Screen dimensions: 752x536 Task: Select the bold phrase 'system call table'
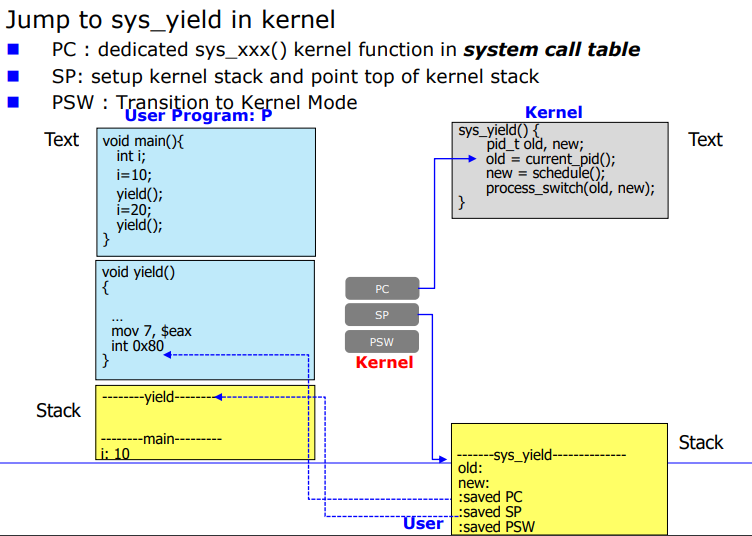pyautogui.click(x=552, y=49)
